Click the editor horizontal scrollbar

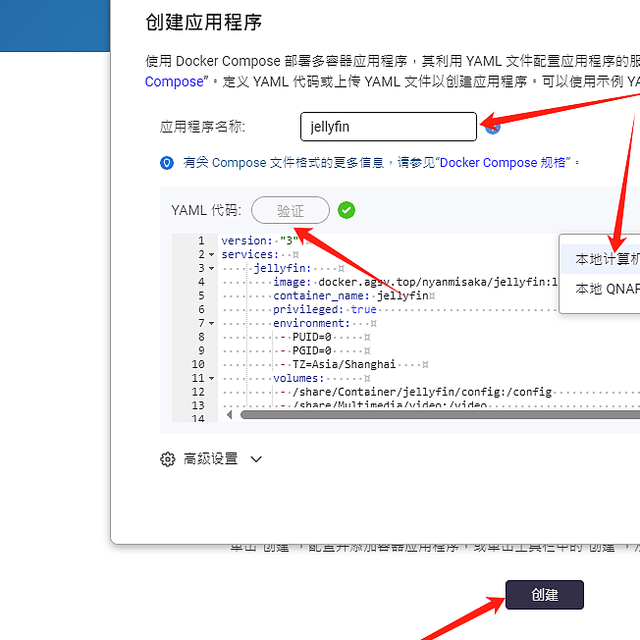point(440,415)
